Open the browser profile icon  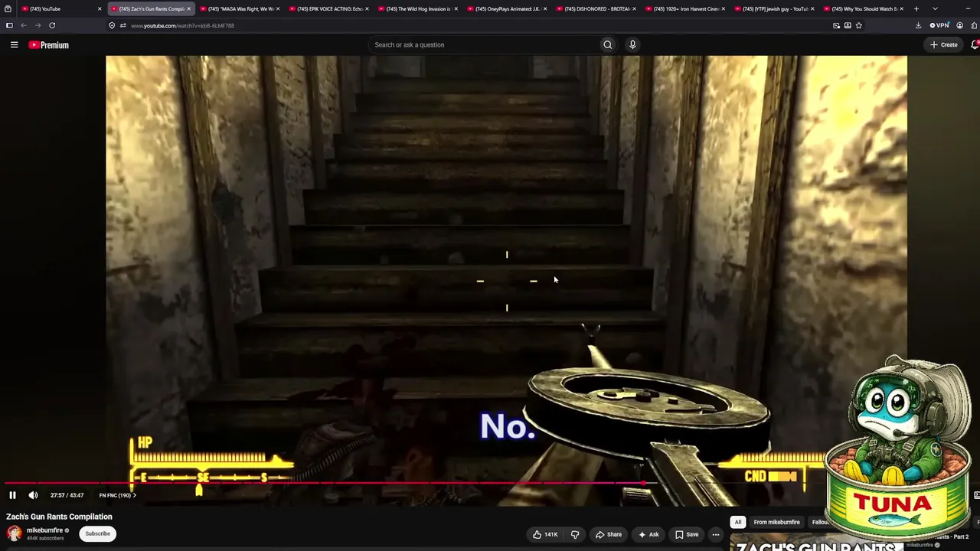click(x=959, y=25)
